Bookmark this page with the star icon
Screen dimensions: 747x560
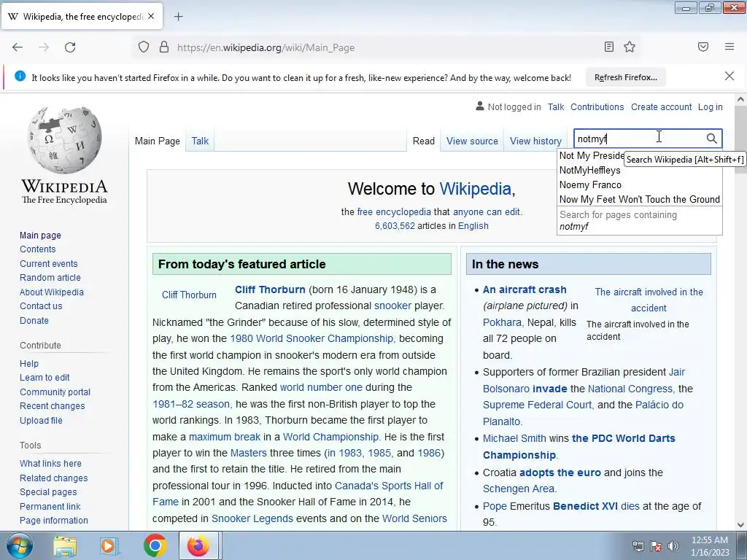point(630,47)
